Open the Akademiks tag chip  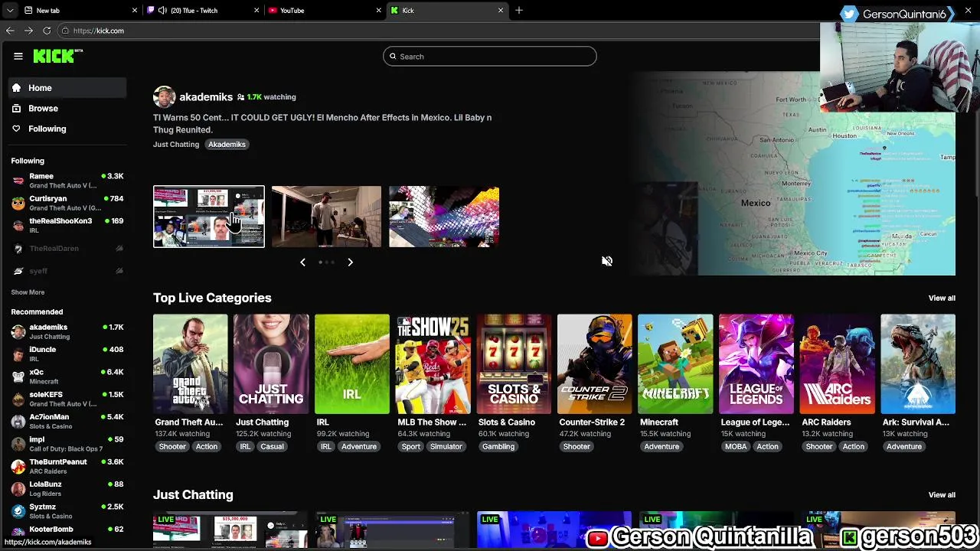pyautogui.click(x=227, y=145)
